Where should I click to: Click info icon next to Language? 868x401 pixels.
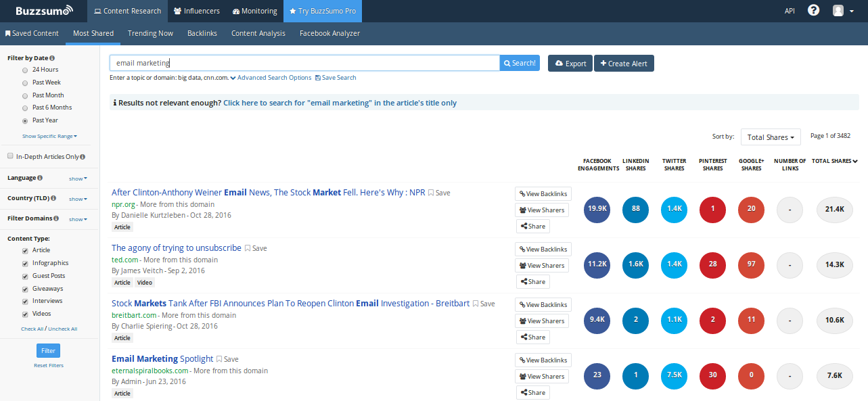coord(40,178)
